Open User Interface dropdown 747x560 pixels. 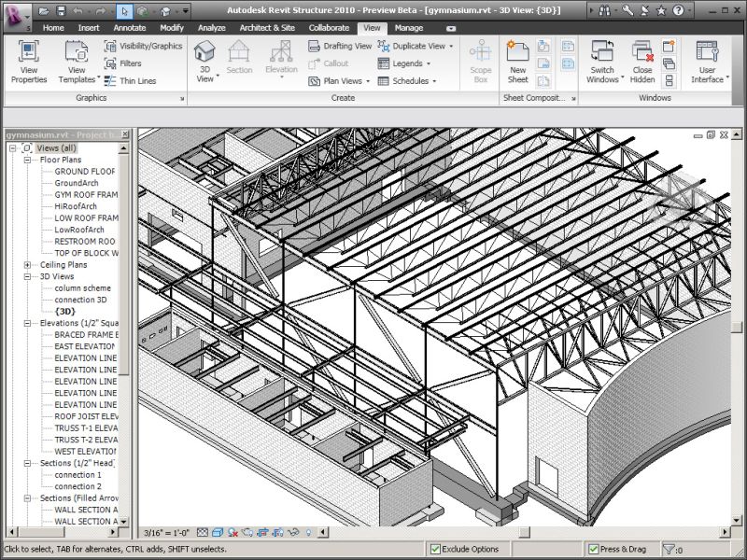tap(709, 62)
